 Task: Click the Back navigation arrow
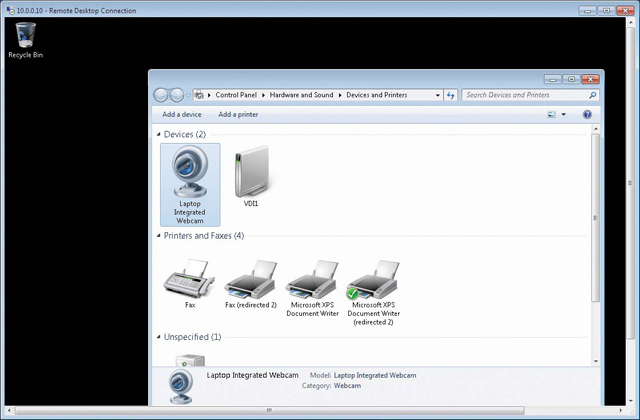tap(160, 95)
